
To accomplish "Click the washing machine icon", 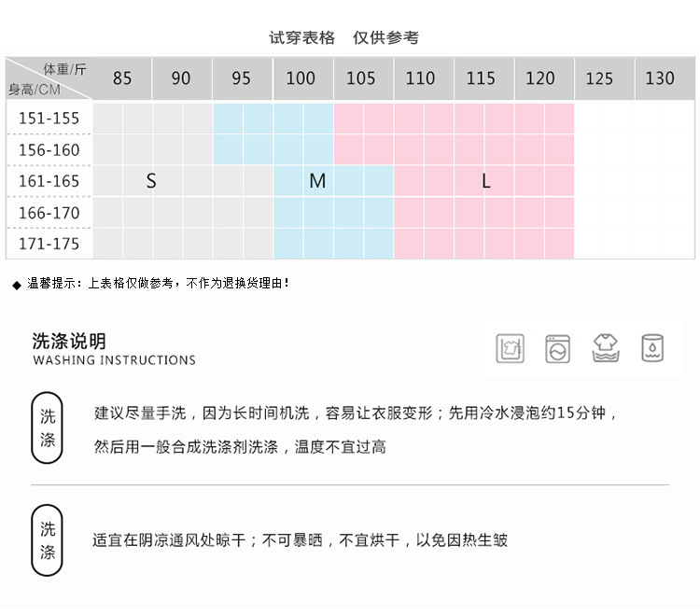I will click(x=558, y=348).
